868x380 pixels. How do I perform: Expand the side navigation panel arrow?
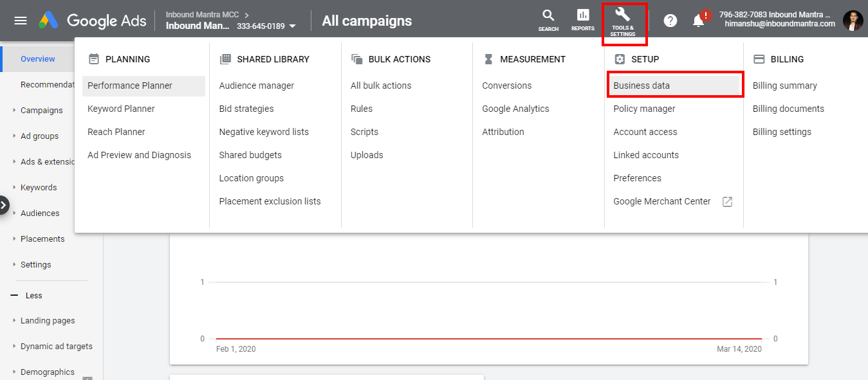coord(4,206)
